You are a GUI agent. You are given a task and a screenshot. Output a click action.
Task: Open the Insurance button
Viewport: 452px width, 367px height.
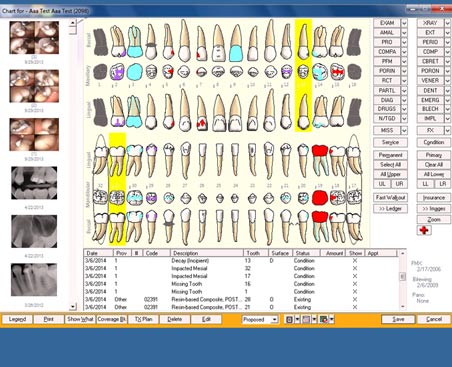click(434, 198)
